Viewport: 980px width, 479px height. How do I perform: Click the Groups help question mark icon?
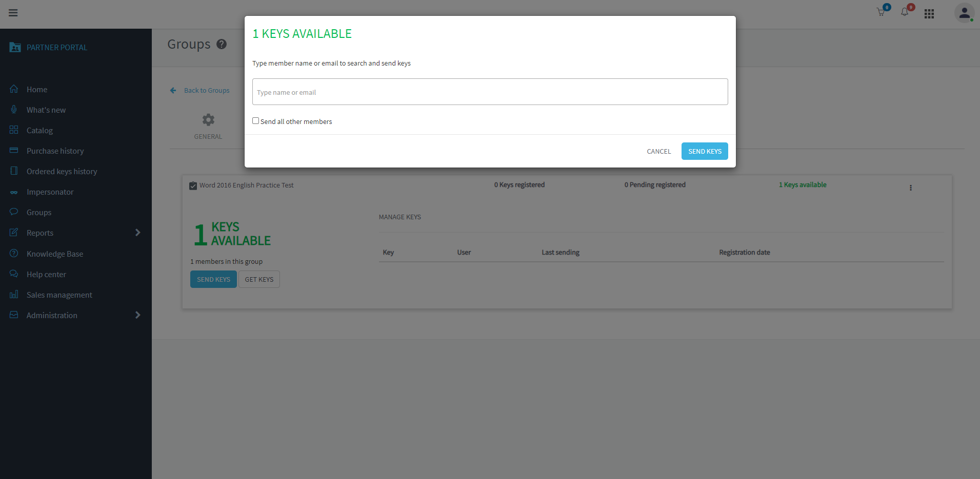coord(222,44)
